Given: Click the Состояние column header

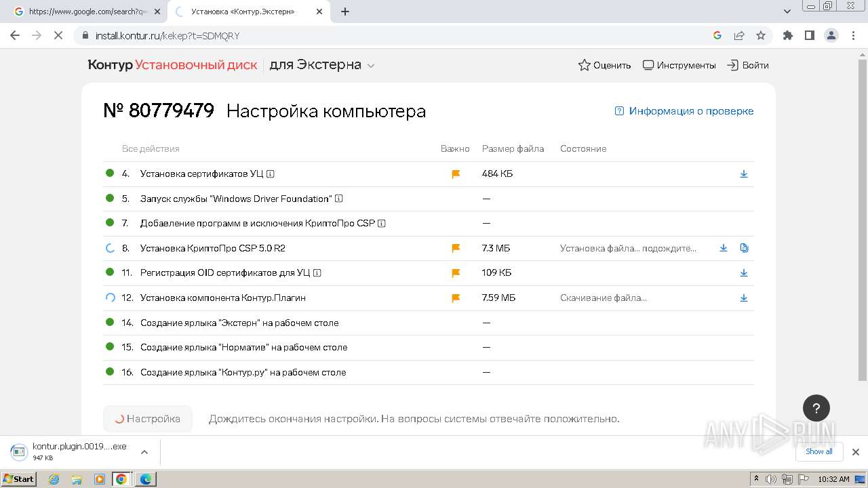Looking at the screenshot, I should [x=583, y=148].
